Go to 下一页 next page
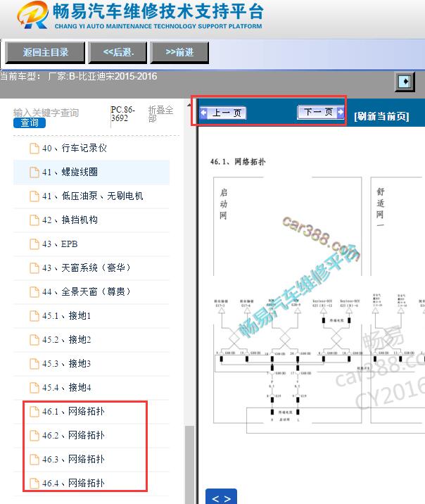 pos(320,112)
